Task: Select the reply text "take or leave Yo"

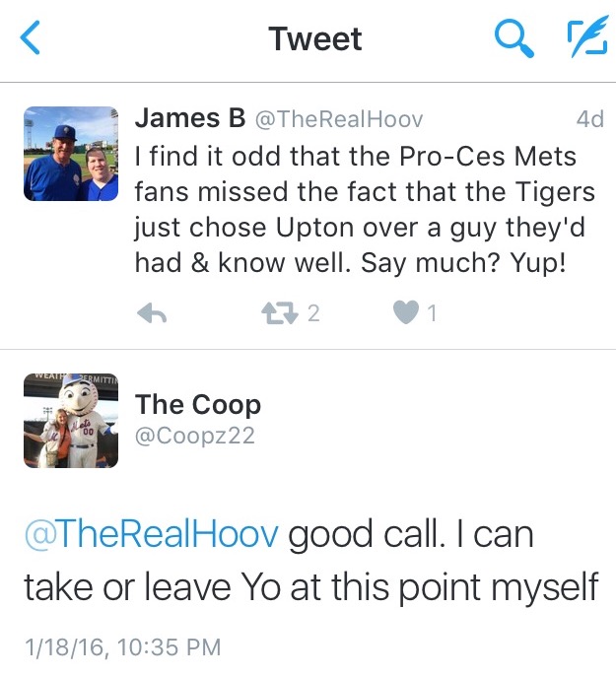Action: pyautogui.click(x=157, y=586)
